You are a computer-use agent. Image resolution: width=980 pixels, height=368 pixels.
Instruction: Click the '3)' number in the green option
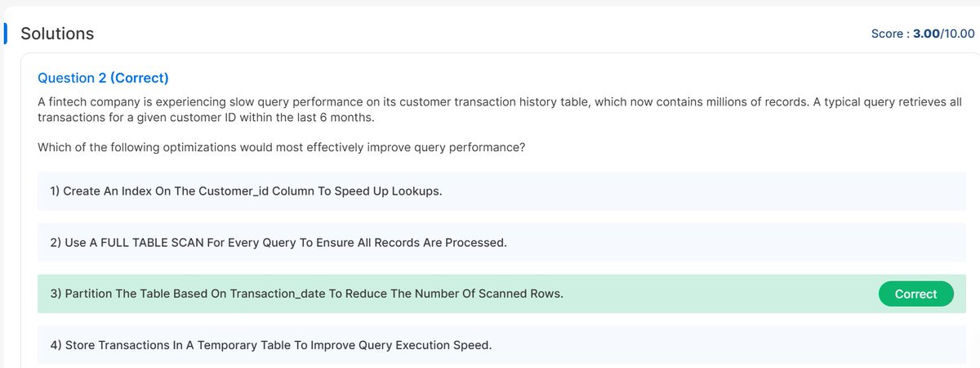click(x=56, y=294)
